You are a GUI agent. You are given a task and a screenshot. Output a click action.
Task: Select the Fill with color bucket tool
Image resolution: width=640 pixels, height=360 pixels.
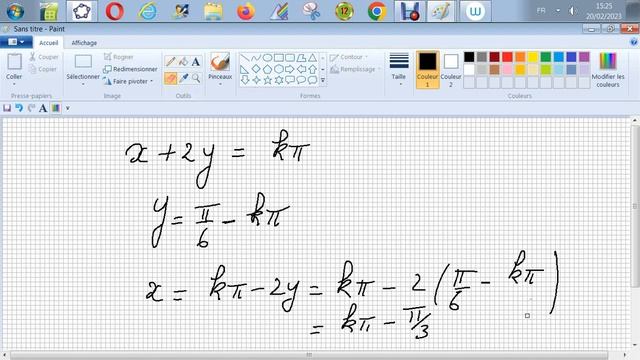183,62
